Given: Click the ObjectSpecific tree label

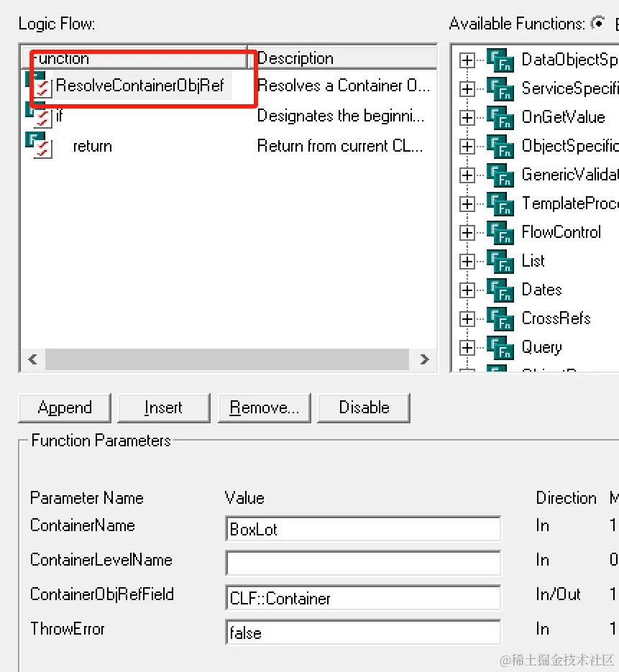Looking at the screenshot, I should point(569,146).
